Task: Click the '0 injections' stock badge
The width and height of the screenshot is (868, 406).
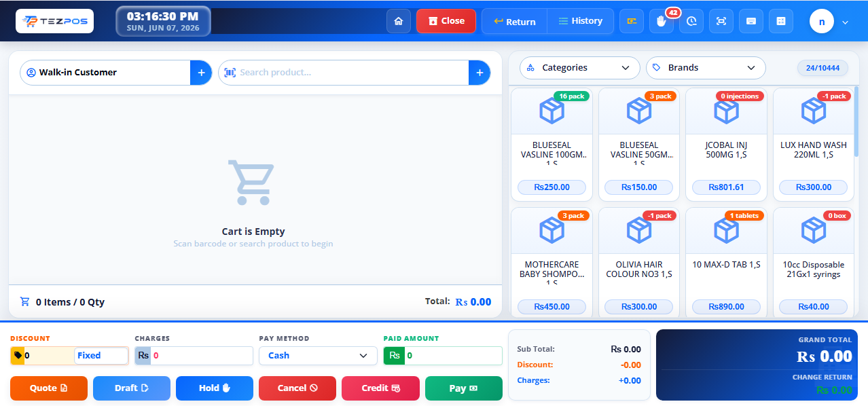Action: pyautogui.click(x=740, y=96)
